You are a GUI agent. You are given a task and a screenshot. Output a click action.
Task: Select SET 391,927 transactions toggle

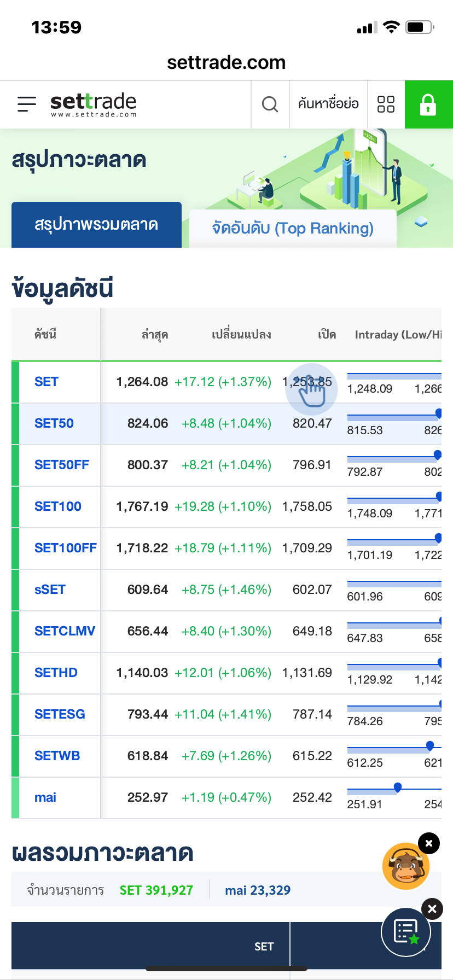pos(156,890)
